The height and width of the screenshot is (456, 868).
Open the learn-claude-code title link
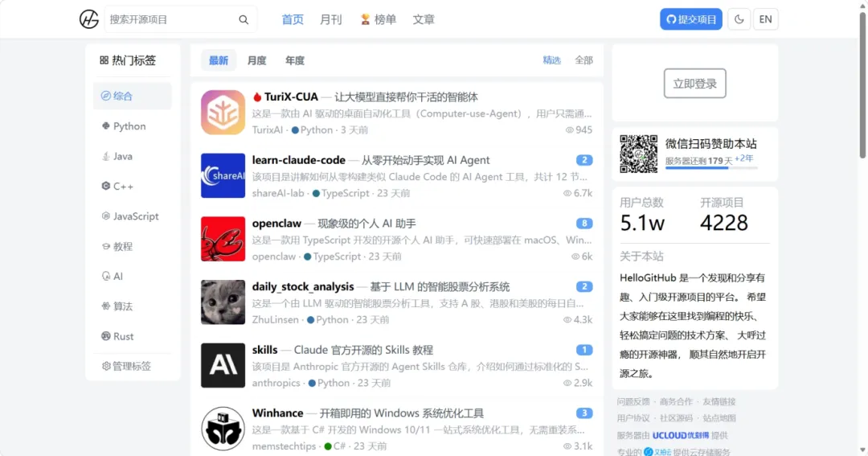[299, 160]
